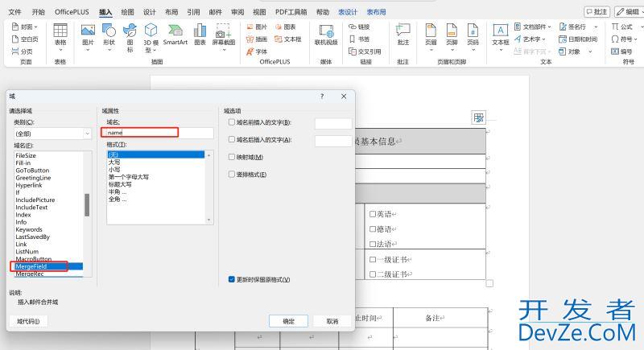
Task: Switch to the 引用 ribbon tab
Action: tap(193, 12)
